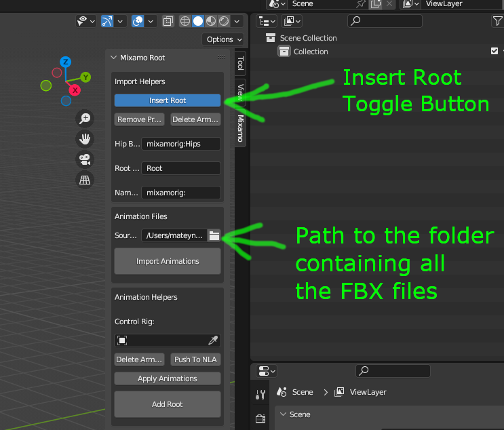Screen dimensions: 504x430
Task: Pin the scene to workspace
Action: tap(361, 4)
